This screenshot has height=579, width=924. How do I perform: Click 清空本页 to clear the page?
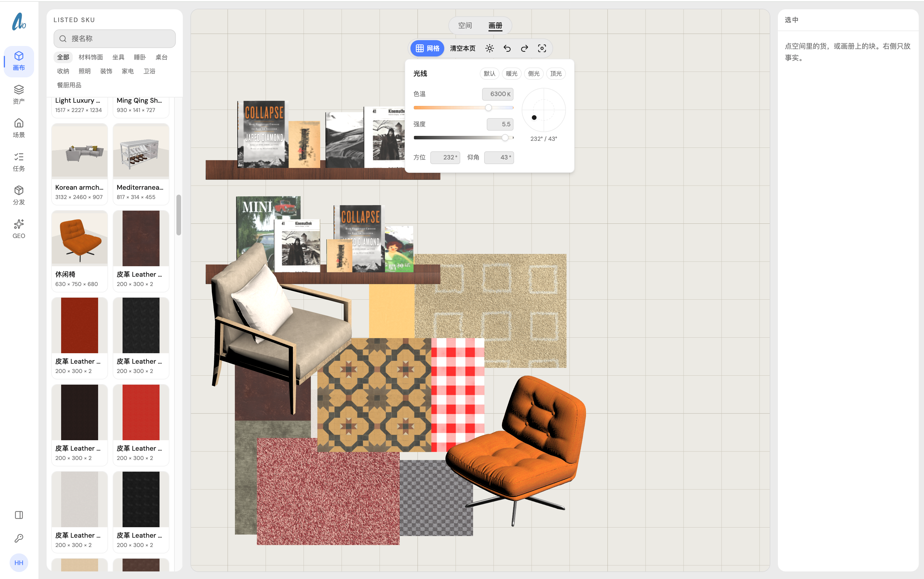coord(463,48)
